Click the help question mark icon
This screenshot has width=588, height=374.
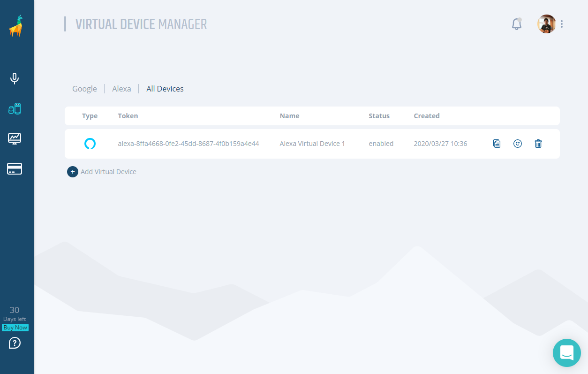click(x=15, y=343)
